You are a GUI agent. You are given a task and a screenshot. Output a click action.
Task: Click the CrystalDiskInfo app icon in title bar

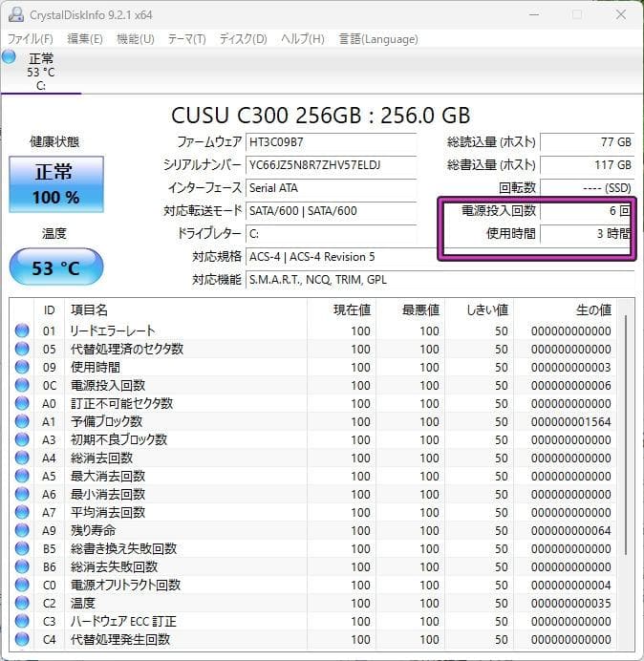[16, 14]
